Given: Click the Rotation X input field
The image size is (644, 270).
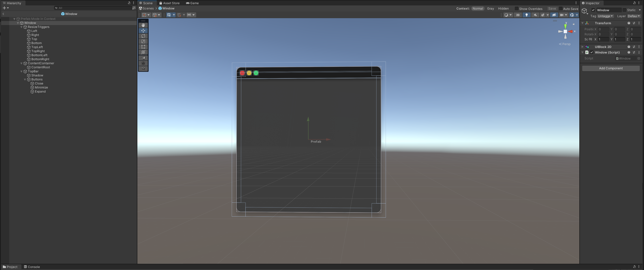Looking at the screenshot, I should [x=604, y=34].
